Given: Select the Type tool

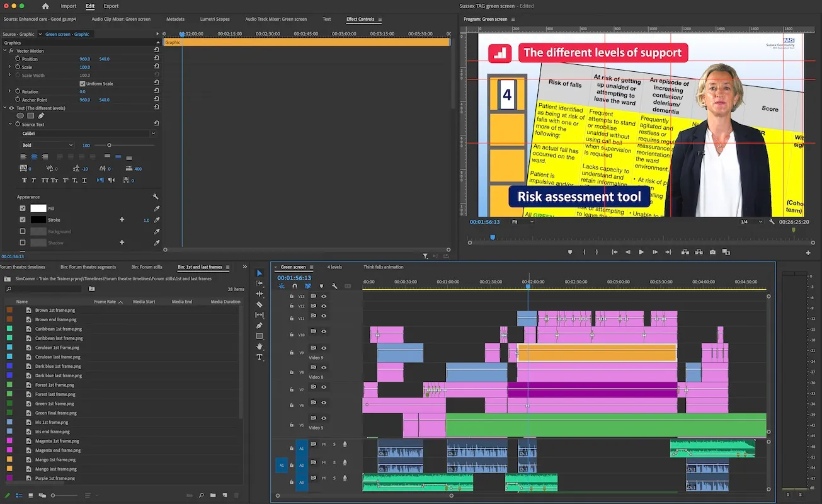Looking at the screenshot, I should click(259, 357).
